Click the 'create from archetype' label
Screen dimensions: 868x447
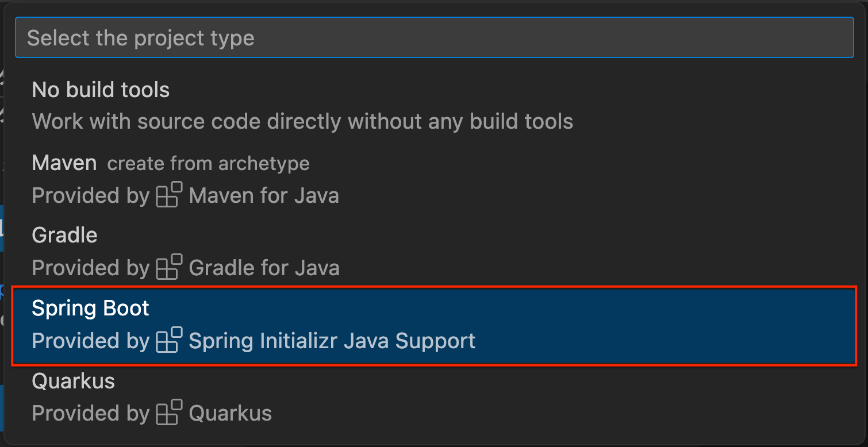(209, 164)
